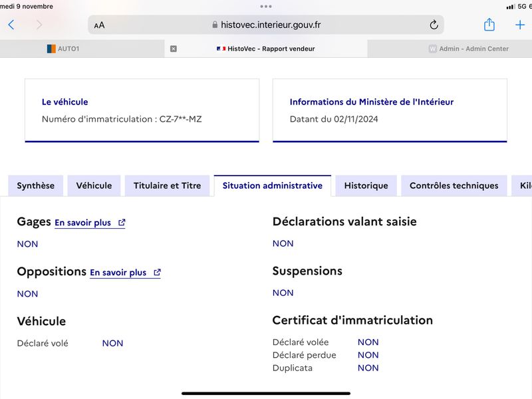Click the Certificat d'immatriculation heading

click(x=352, y=321)
